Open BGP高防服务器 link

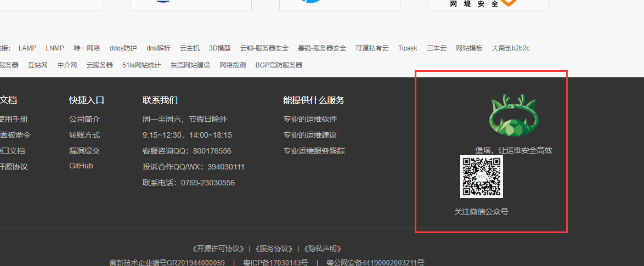(279, 65)
